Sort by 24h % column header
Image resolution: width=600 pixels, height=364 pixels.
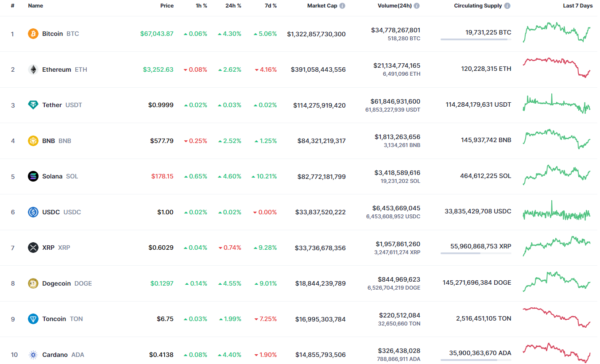233,6
